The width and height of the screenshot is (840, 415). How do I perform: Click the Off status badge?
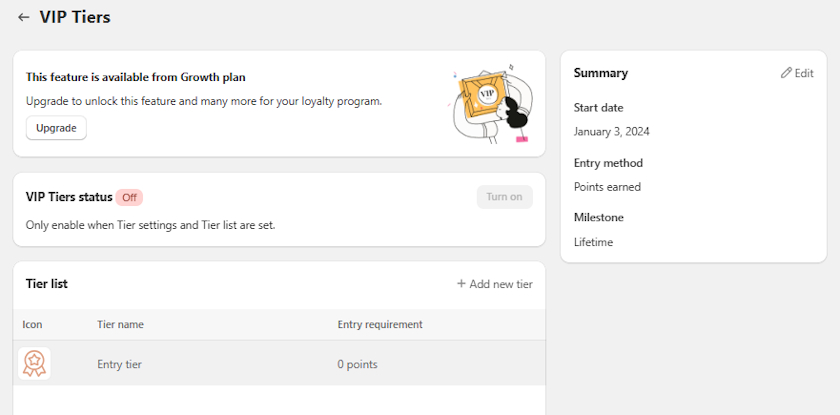[x=130, y=197]
